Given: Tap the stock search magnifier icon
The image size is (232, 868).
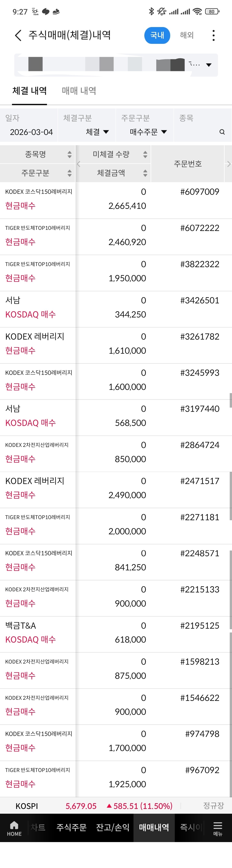Looking at the screenshot, I should (222, 132).
